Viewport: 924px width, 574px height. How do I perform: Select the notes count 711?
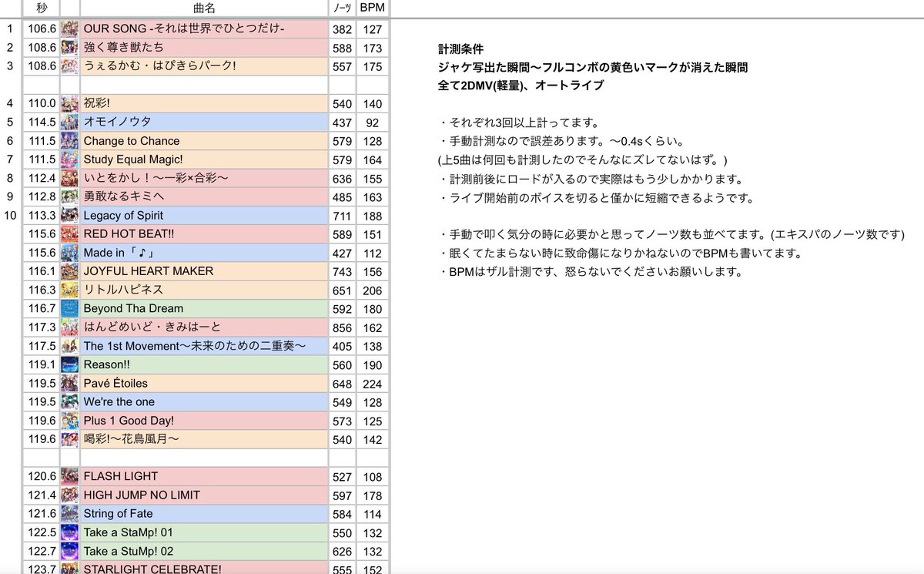click(343, 215)
